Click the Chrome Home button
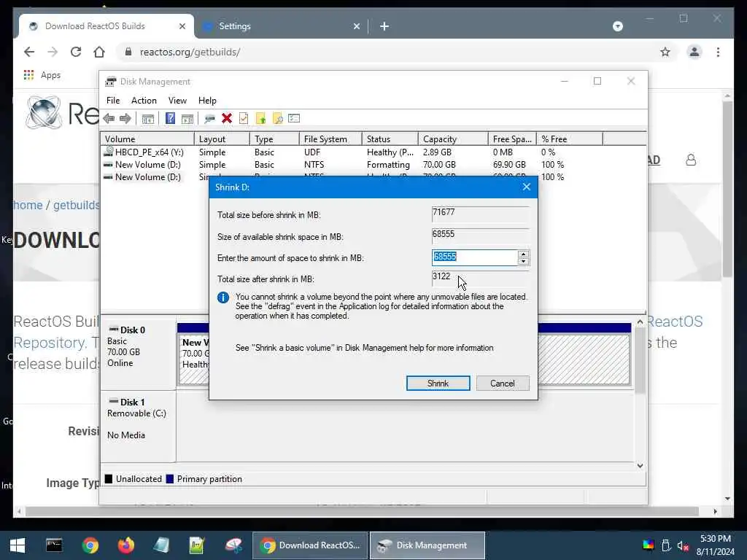 click(99, 52)
